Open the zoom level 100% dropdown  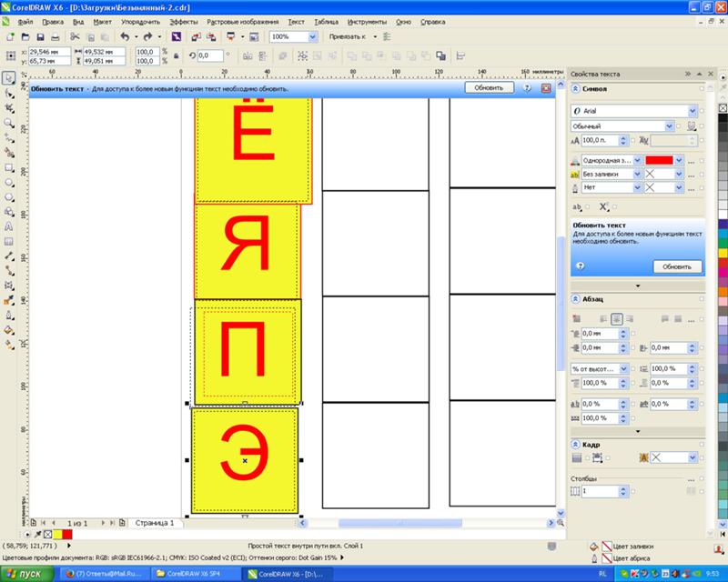310,37
